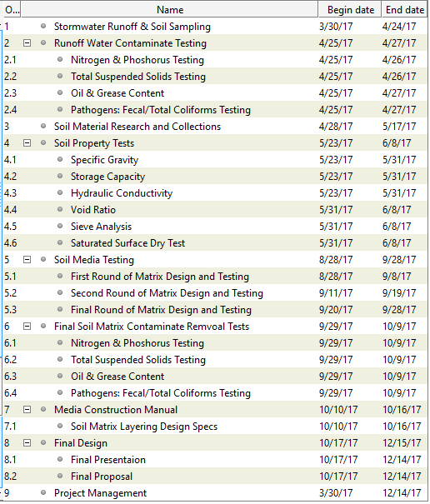
Task: Click the Begin date column header
Action: tap(350, 10)
